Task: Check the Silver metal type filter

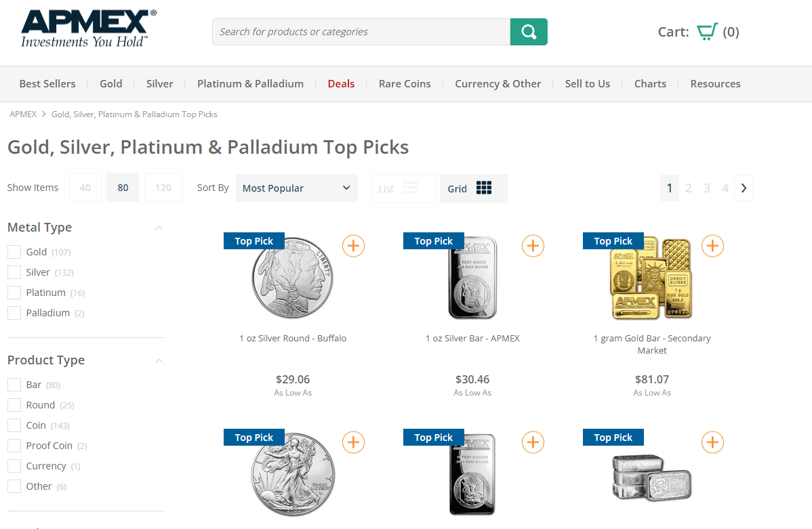Action: pos(14,272)
